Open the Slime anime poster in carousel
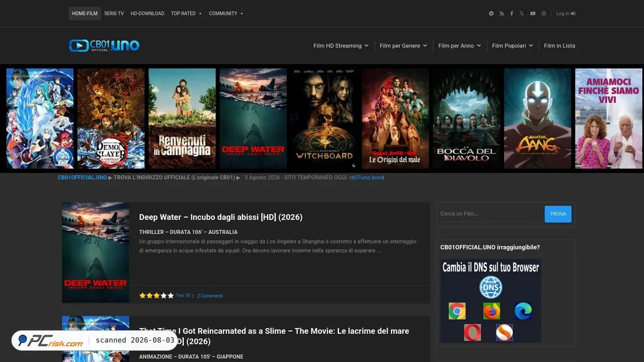 tap(40, 118)
